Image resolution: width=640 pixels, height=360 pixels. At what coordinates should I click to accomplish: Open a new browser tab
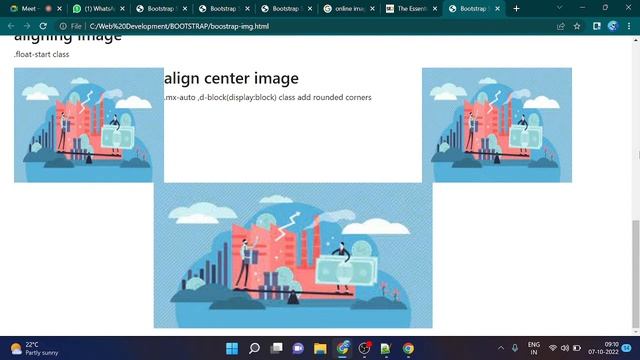[516, 9]
